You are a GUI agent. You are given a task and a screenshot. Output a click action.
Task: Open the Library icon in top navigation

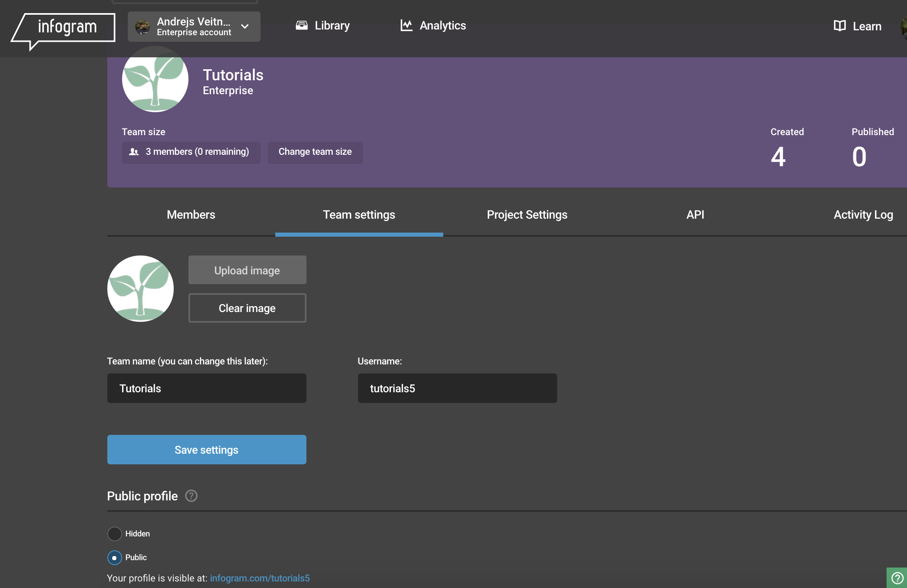coord(302,25)
